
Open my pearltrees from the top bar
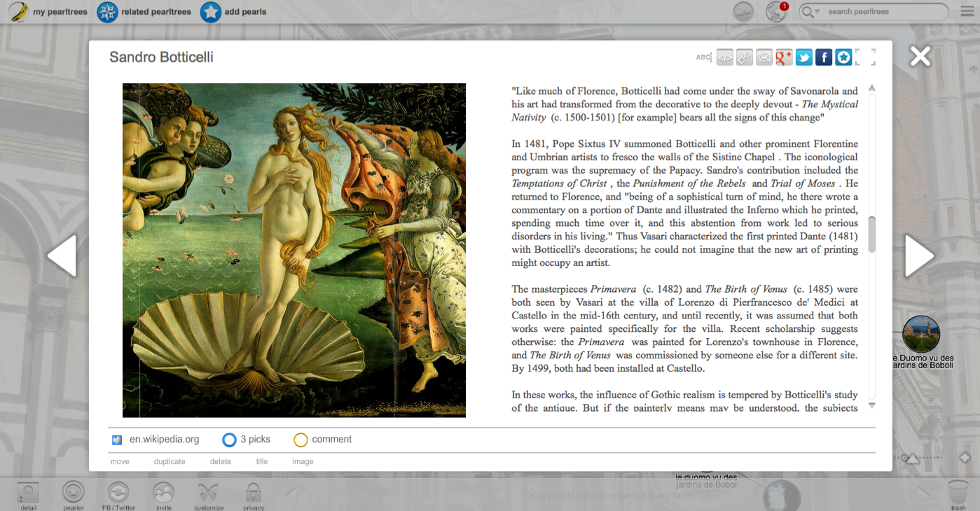(48, 12)
